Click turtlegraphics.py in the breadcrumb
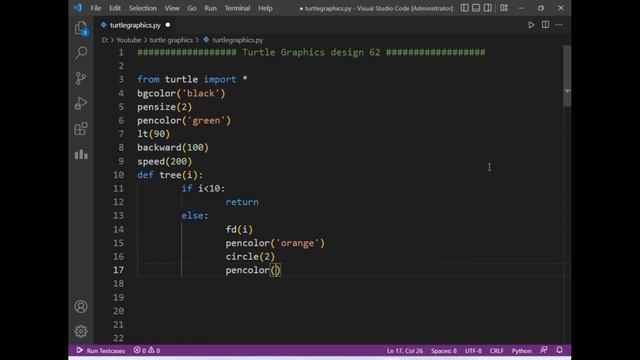 [237, 40]
